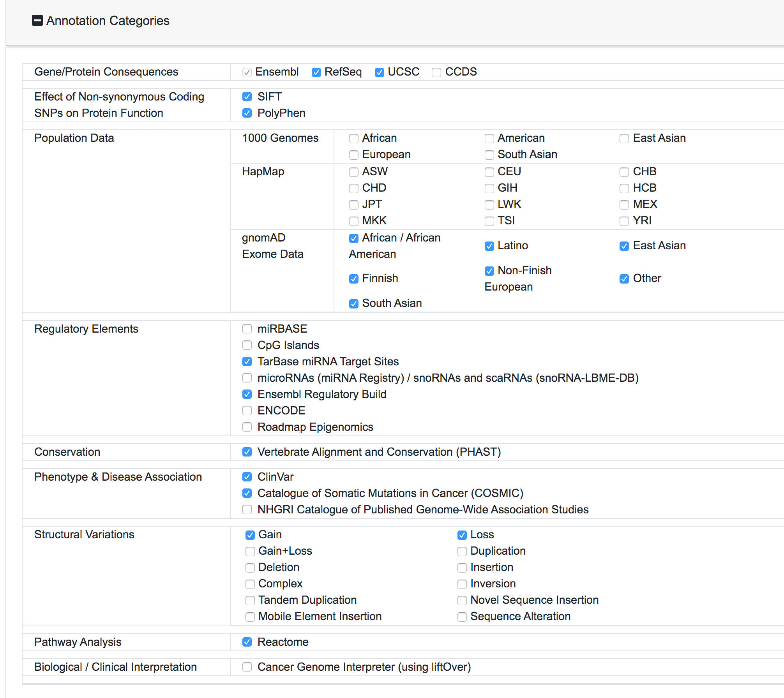Viewport: 784px width, 698px height.
Task: Tick HapMap TSI checkbox
Action: tap(489, 221)
